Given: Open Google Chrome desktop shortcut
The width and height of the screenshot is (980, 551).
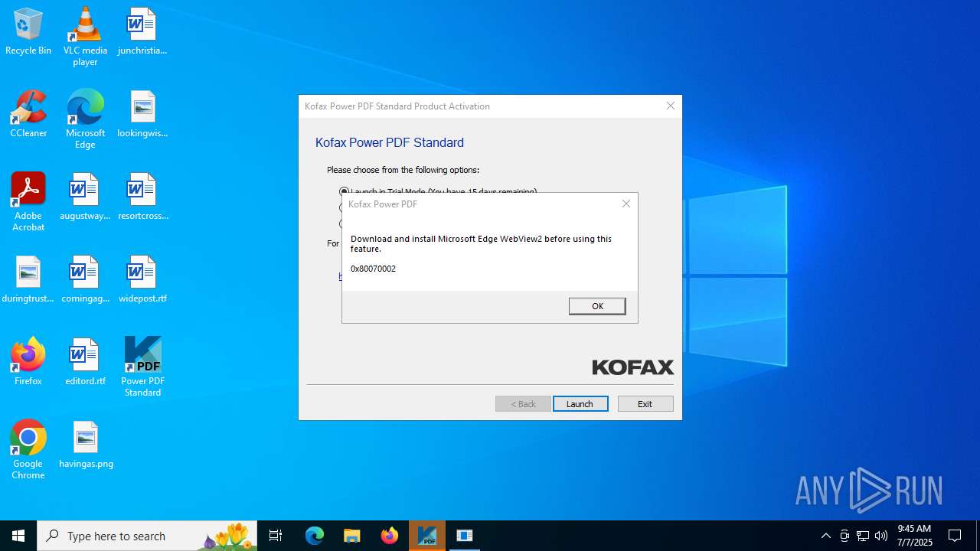Looking at the screenshot, I should pyautogui.click(x=28, y=450).
